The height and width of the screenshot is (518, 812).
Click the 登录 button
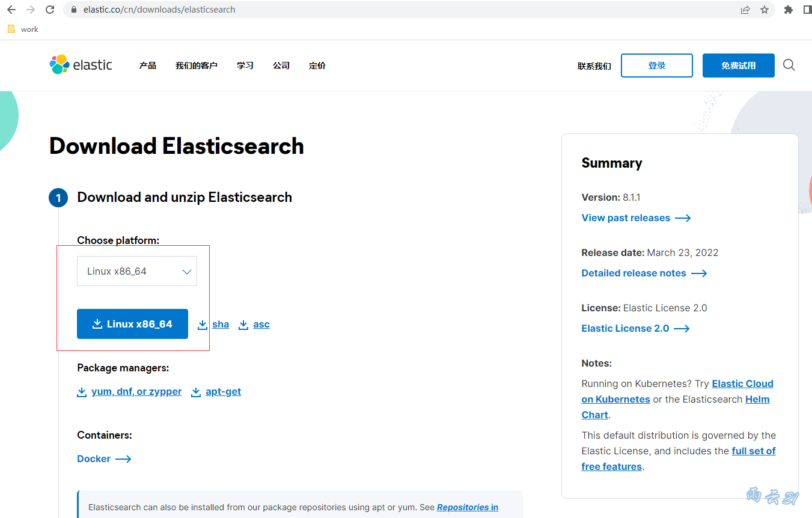(656, 65)
